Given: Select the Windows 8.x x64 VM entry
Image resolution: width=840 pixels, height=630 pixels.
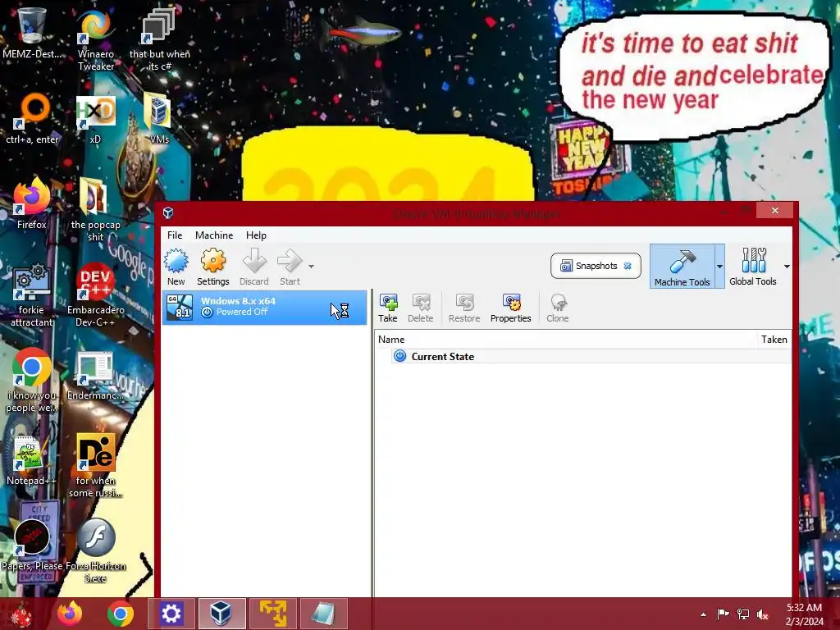Looking at the screenshot, I should [x=265, y=308].
